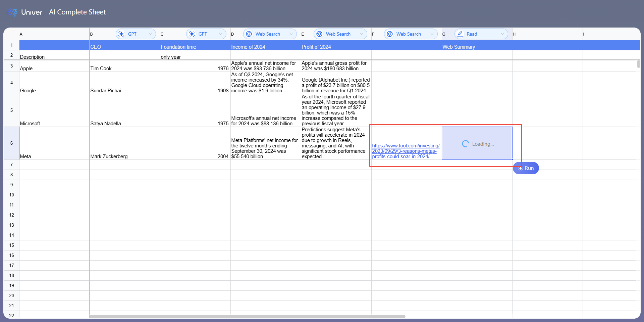This screenshot has height=322, width=644.
Task: Click the Univer logo icon
Action: click(12, 12)
